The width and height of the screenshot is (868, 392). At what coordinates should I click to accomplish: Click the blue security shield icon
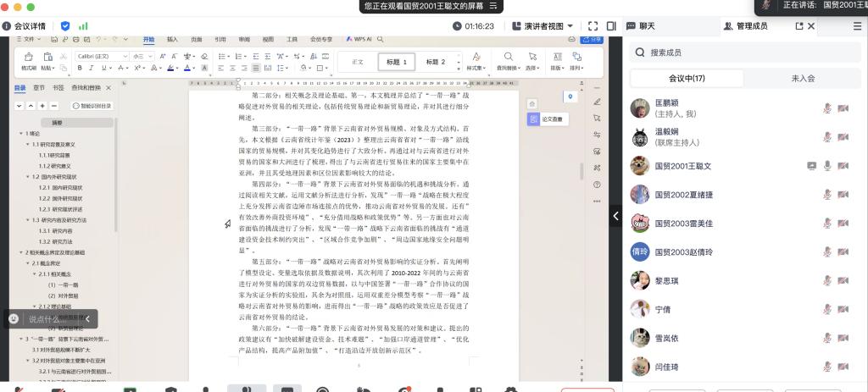click(66, 26)
